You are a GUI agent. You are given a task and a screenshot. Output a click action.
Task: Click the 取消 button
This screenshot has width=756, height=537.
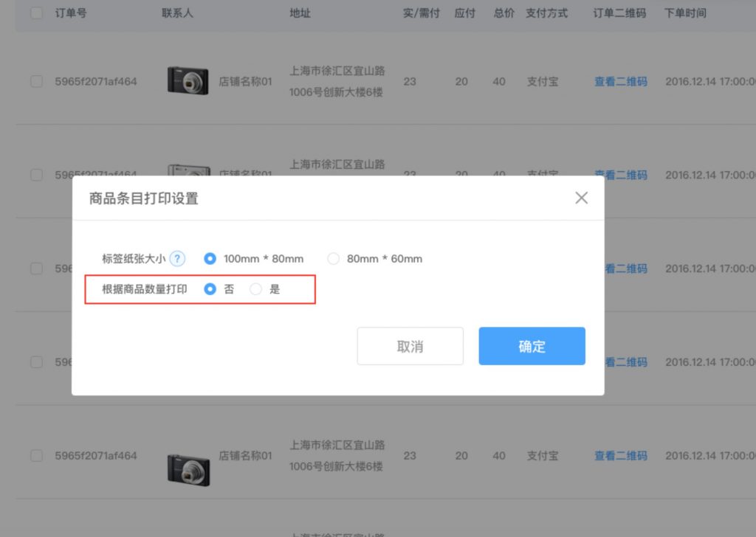click(x=410, y=346)
